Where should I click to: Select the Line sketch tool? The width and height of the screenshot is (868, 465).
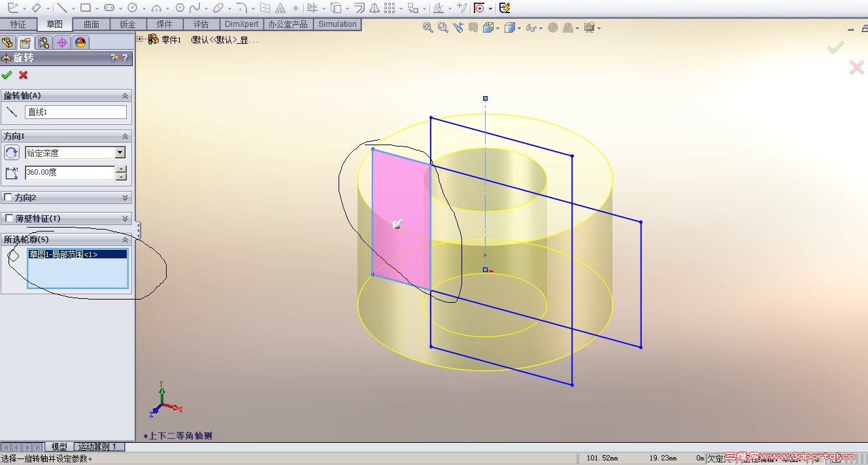62,8
